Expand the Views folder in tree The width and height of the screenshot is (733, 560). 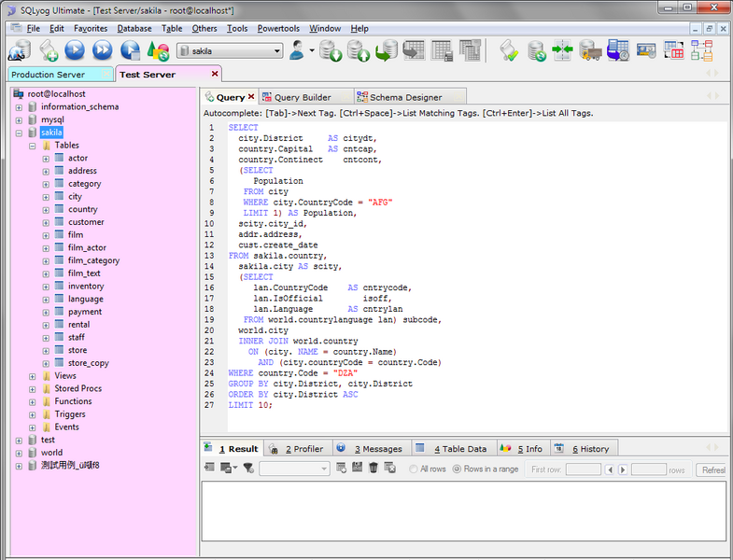coord(32,376)
